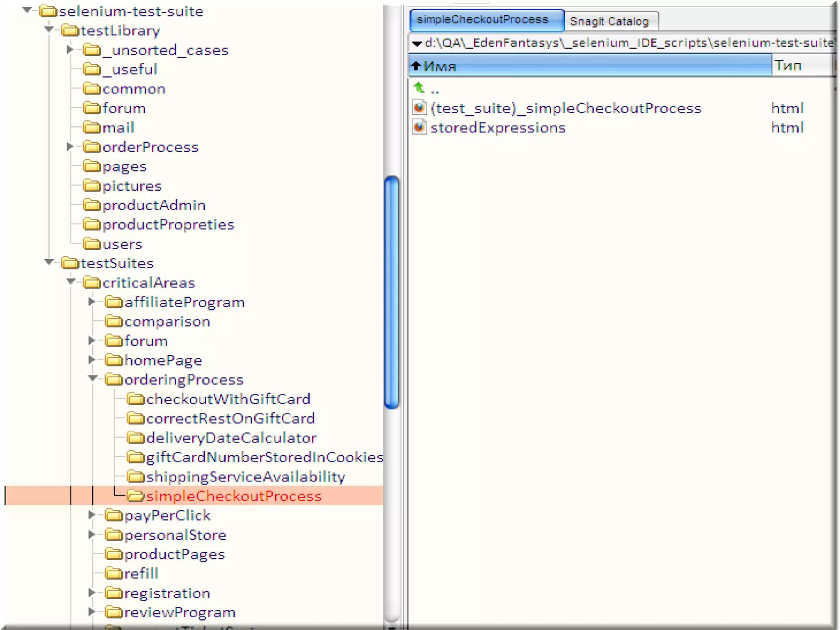Switch to the SnagIt Catalog tab
Image resolution: width=840 pixels, height=630 pixels.
[609, 21]
